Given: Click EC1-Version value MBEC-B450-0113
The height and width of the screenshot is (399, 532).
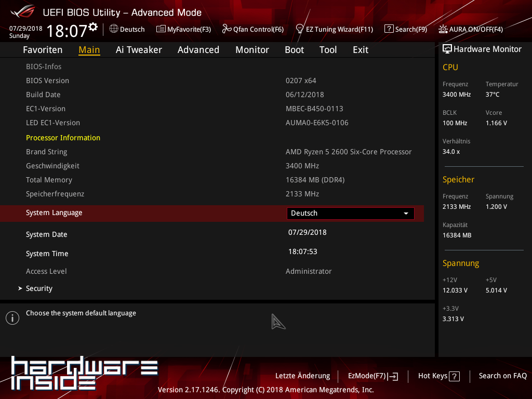Looking at the screenshot, I should click(314, 109).
